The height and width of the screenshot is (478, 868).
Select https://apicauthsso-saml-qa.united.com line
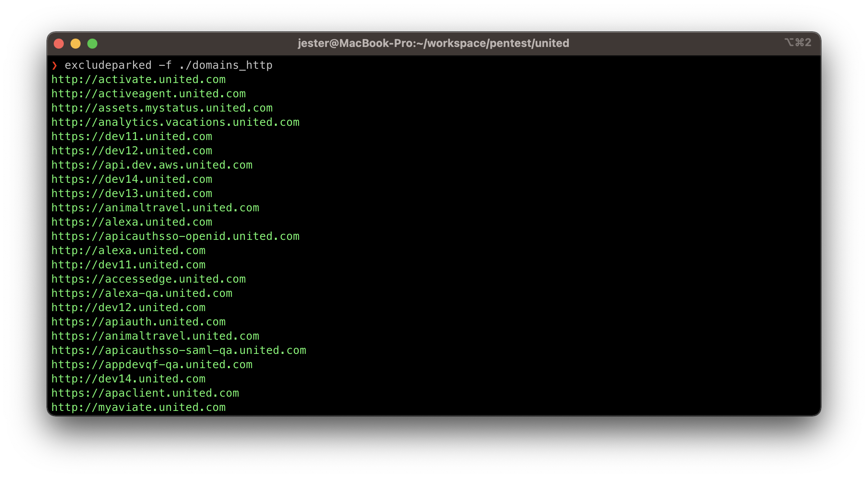click(x=179, y=351)
